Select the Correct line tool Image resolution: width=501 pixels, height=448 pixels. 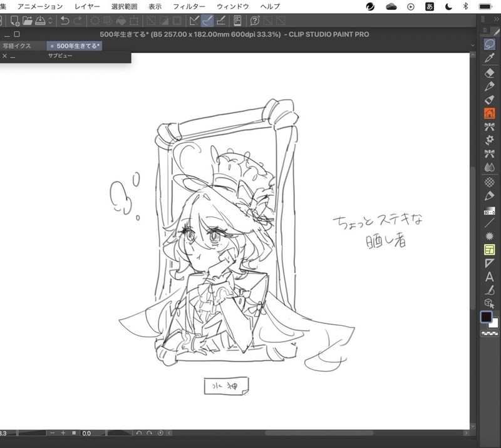(x=489, y=290)
